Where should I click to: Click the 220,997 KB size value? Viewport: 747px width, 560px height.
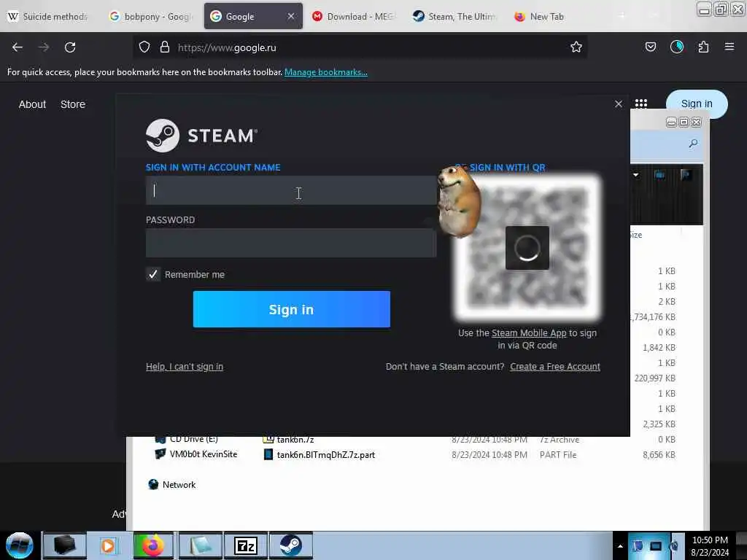point(655,378)
